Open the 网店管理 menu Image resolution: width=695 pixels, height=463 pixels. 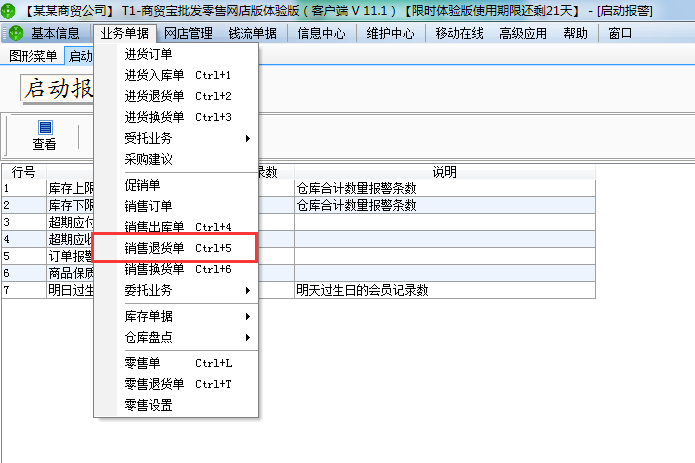click(188, 33)
